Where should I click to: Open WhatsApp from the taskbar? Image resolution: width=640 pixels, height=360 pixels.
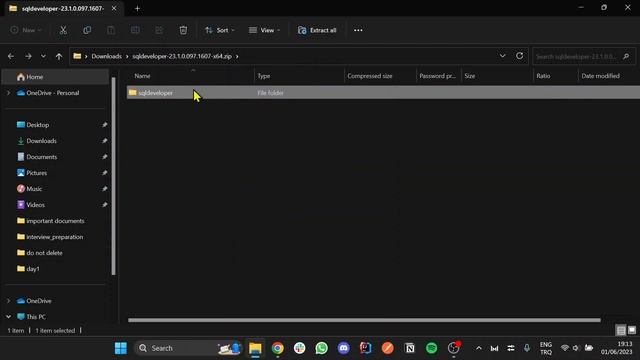click(322, 348)
